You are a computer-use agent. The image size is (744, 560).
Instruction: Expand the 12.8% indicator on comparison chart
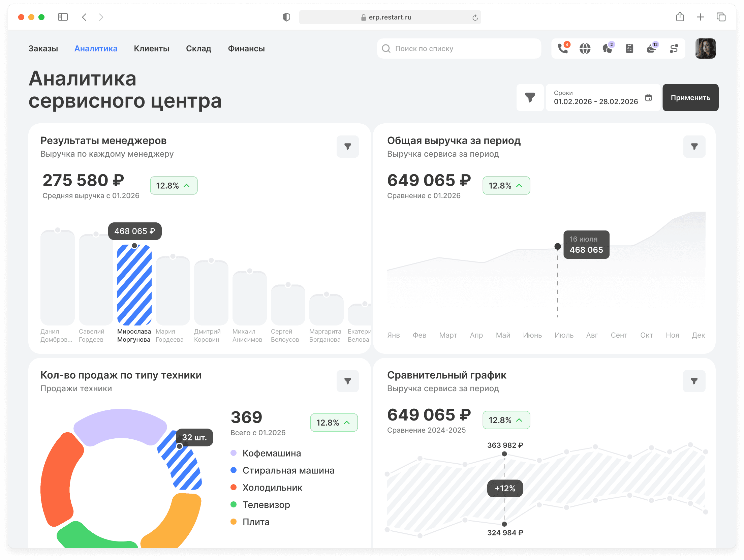coord(506,420)
